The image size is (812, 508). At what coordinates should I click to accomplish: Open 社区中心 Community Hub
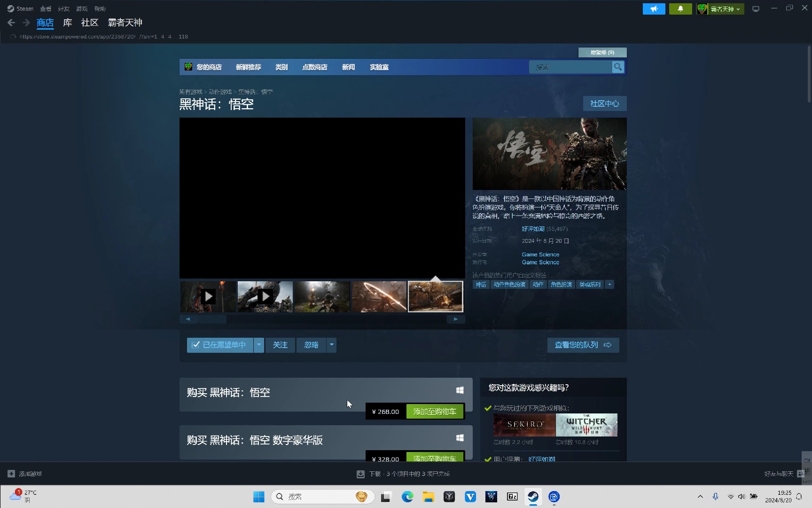pyautogui.click(x=605, y=103)
